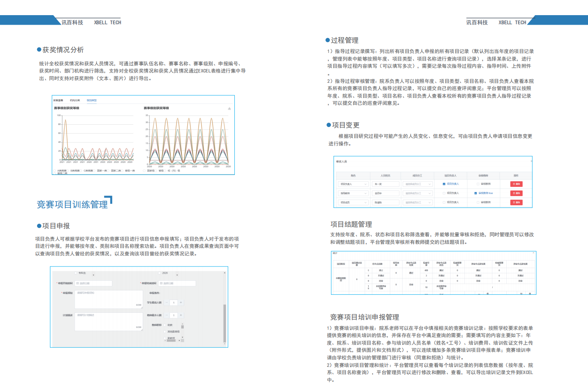Image resolution: width=588 pixels, height=390 pixels.
Task: Toggle the 国家一类 legend marker
Action: [94, 171]
